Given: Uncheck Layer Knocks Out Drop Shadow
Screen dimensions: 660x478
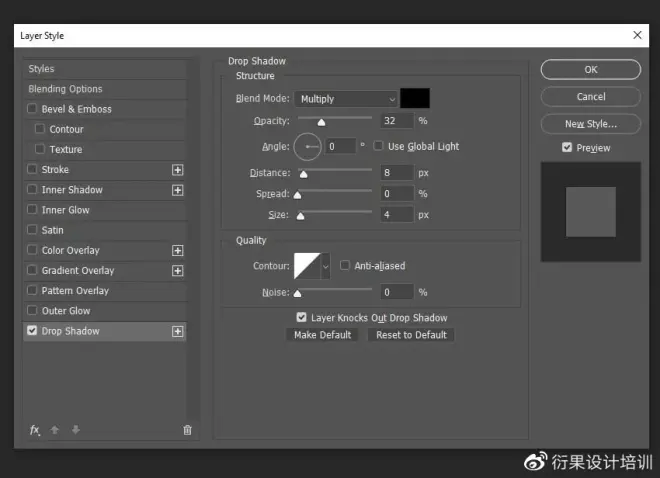Looking at the screenshot, I should point(301,317).
